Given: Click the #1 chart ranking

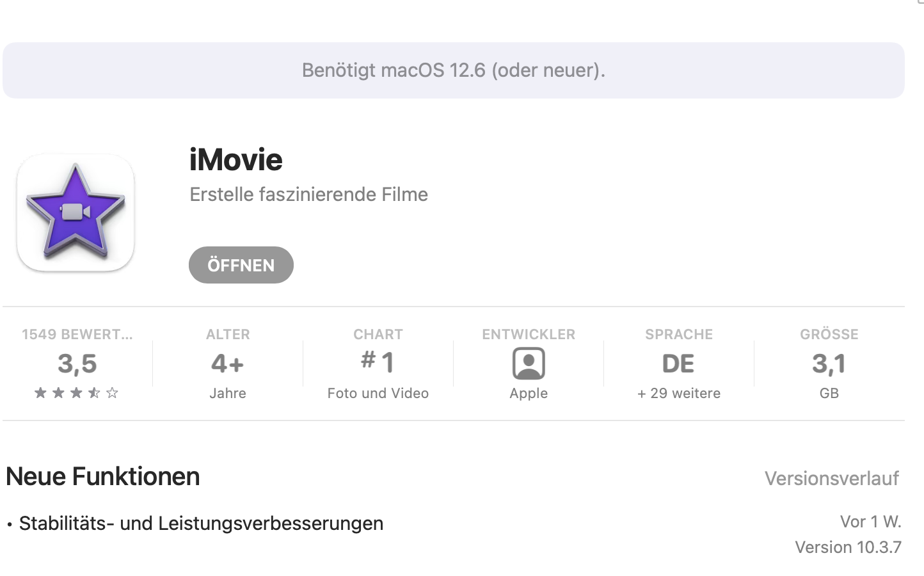Looking at the screenshot, I should click(378, 362).
